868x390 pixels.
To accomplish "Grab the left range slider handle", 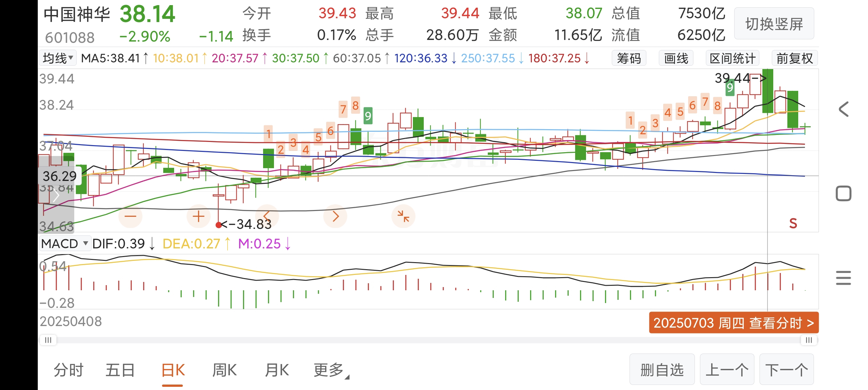I will click(x=48, y=340).
